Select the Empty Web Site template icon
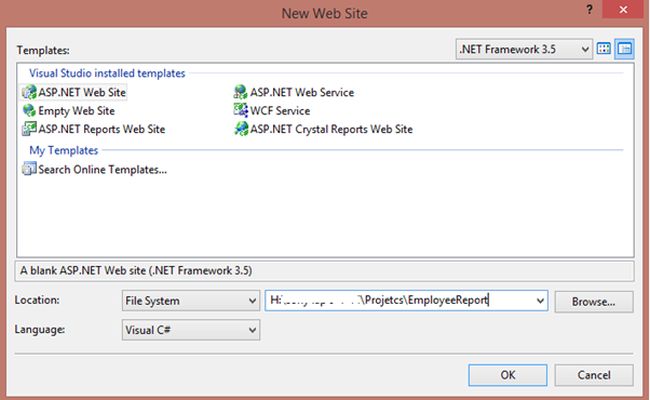 coord(28,111)
